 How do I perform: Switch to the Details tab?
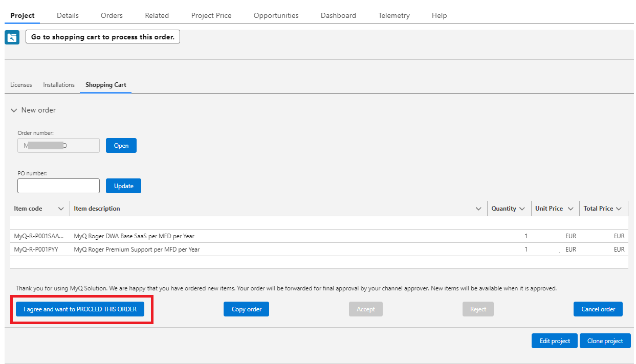click(x=68, y=15)
